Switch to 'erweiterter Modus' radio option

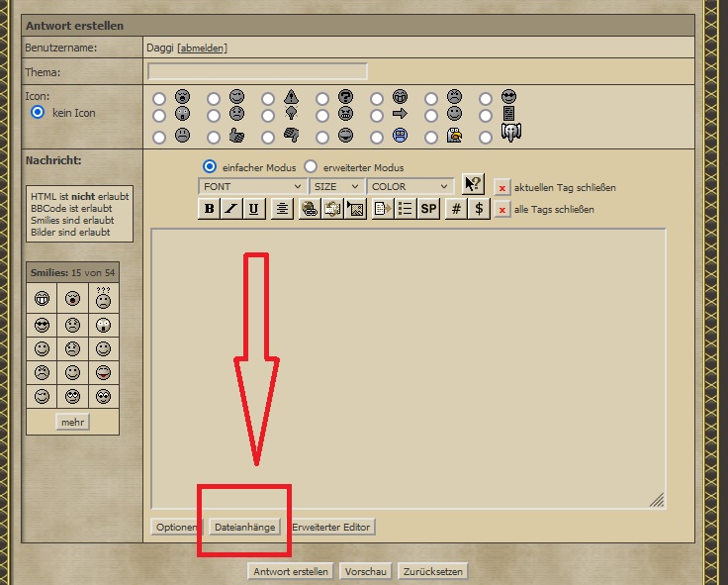tap(311, 167)
